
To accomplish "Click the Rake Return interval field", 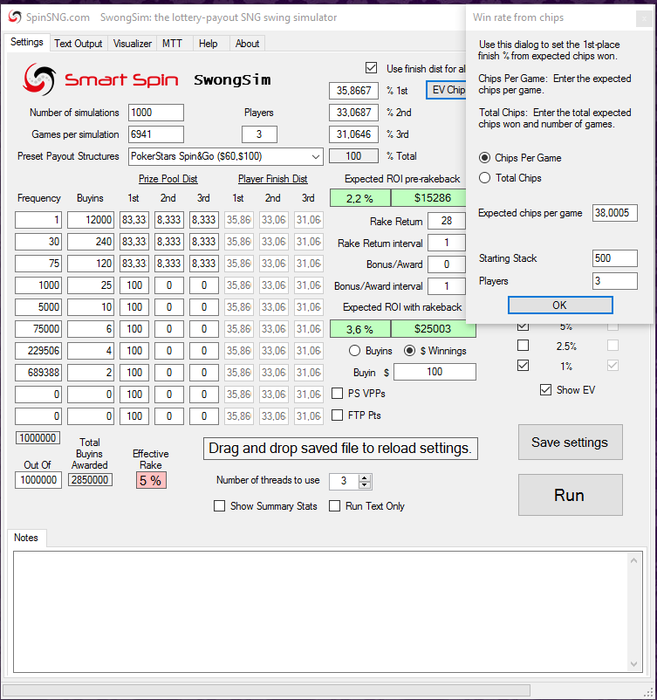I will pos(447,242).
